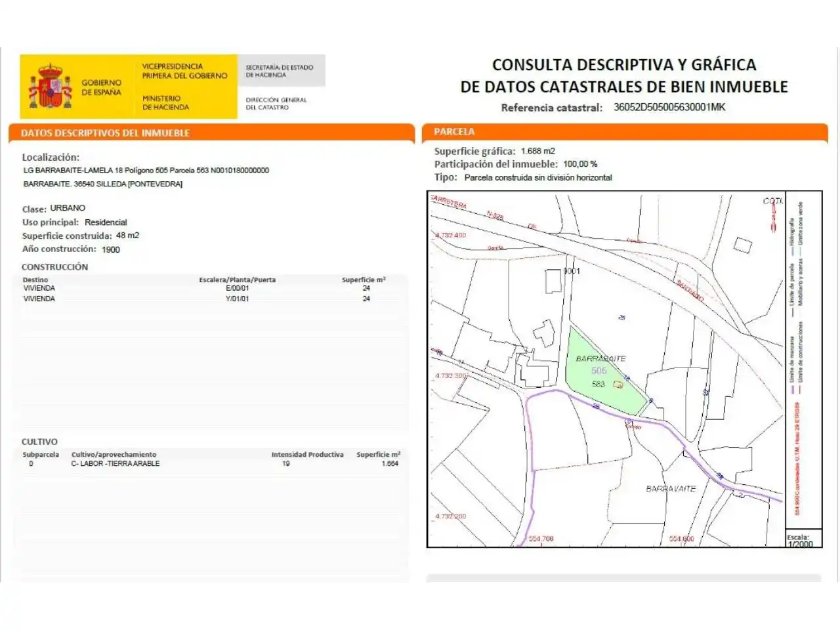Select 'Parcela construida sin división horizontal' text
The image size is (840, 630).
coord(538,177)
